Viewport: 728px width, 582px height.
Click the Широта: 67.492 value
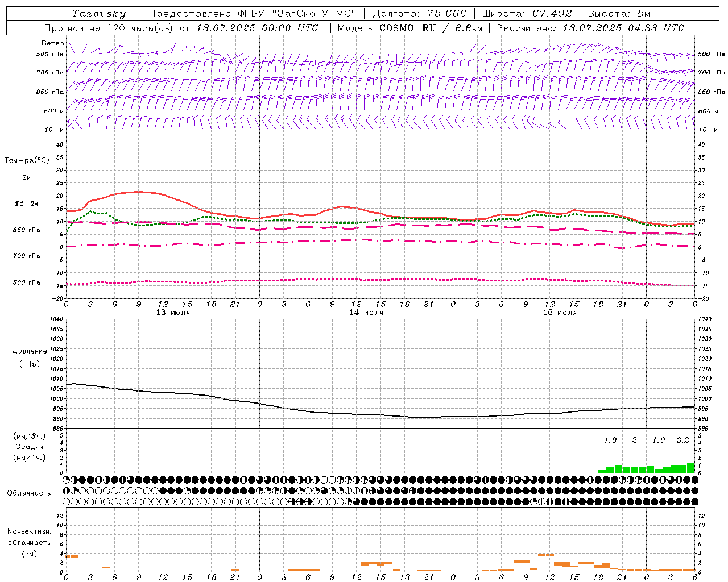527,14
